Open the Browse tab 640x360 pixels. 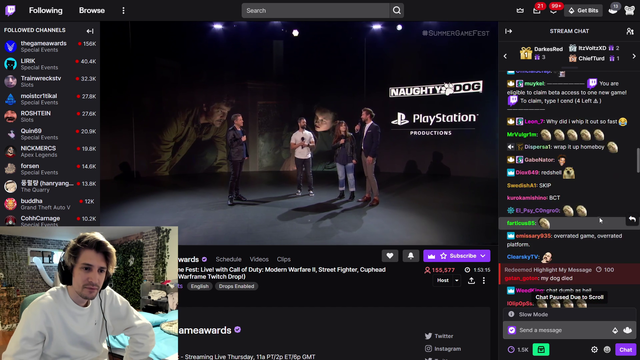pyautogui.click(x=92, y=11)
